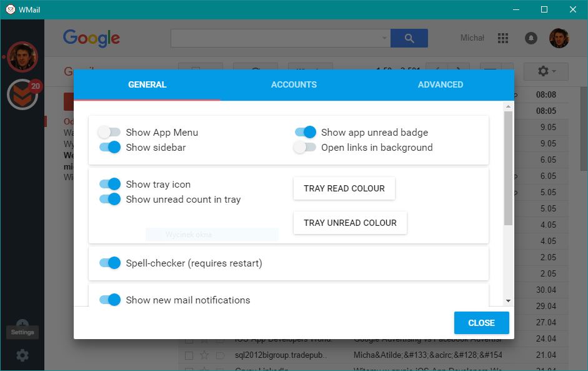Enable Open links in background switch
The height and width of the screenshot is (371, 588).
(x=304, y=147)
